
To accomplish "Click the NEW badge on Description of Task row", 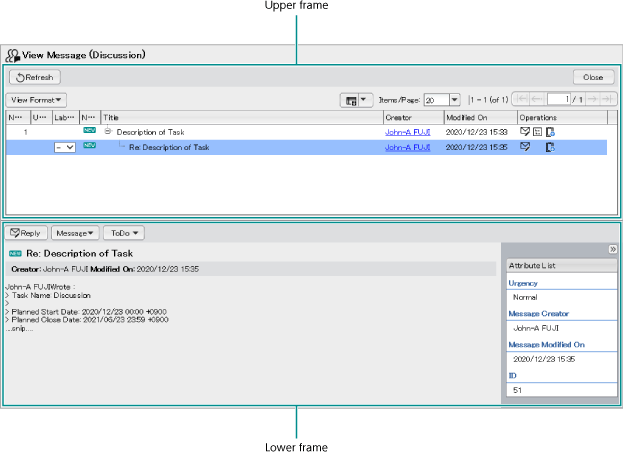I will (89, 131).
